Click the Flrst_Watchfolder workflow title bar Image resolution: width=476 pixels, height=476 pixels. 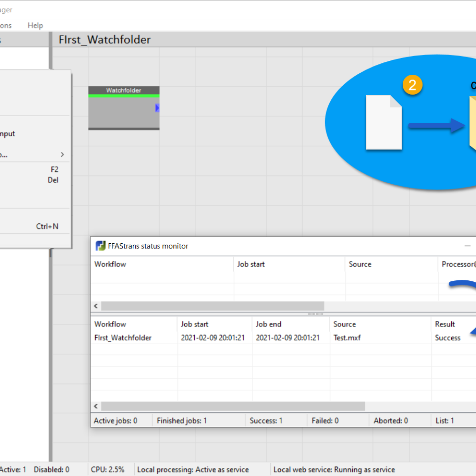(264, 40)
